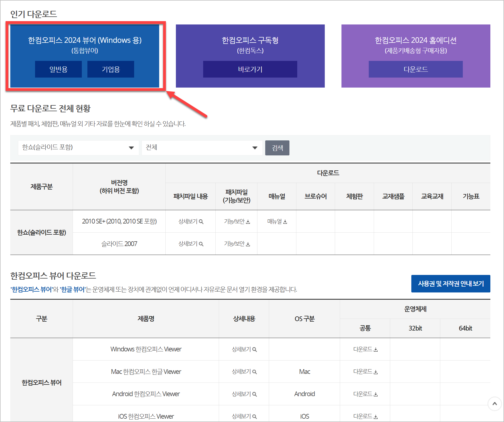Click Windows 한컴오피스 Viewer product name
504x422 pixels.
click(x=146, y=349)
